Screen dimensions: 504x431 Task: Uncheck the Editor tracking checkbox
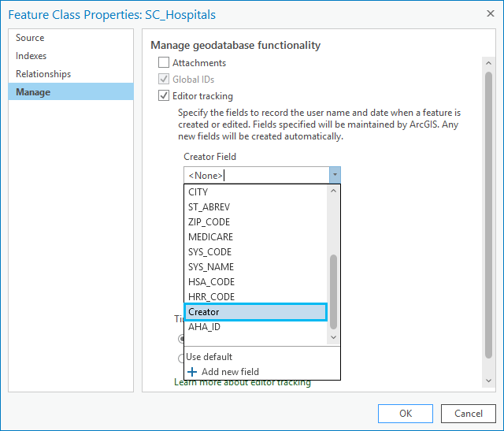click(164, 96)
